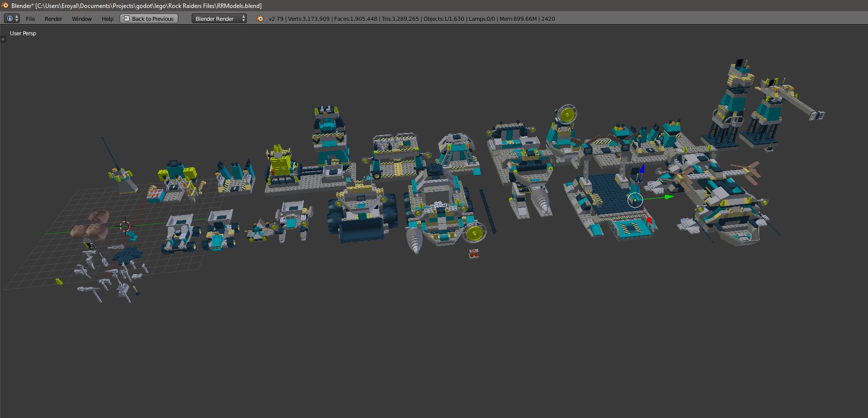
Task: Click the Lamps:0/0 statistic text
Action: point(482,19)
